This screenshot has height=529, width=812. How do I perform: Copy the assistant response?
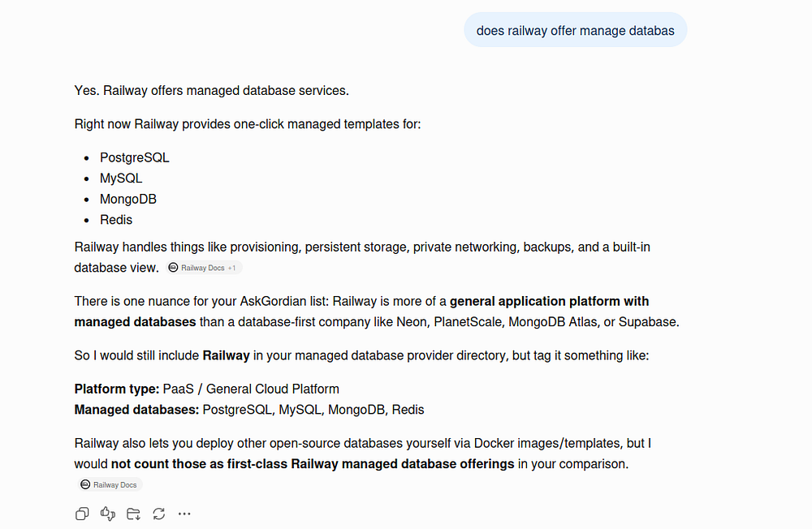(82, 514)
